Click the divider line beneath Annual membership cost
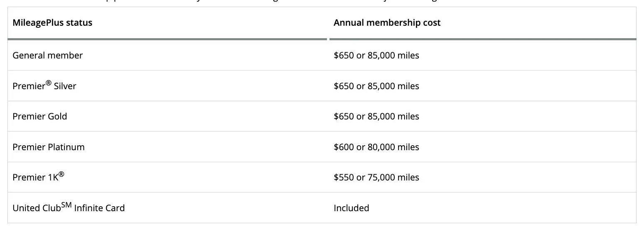Viewport: 644px width, 229px height. tap(482, 39)
